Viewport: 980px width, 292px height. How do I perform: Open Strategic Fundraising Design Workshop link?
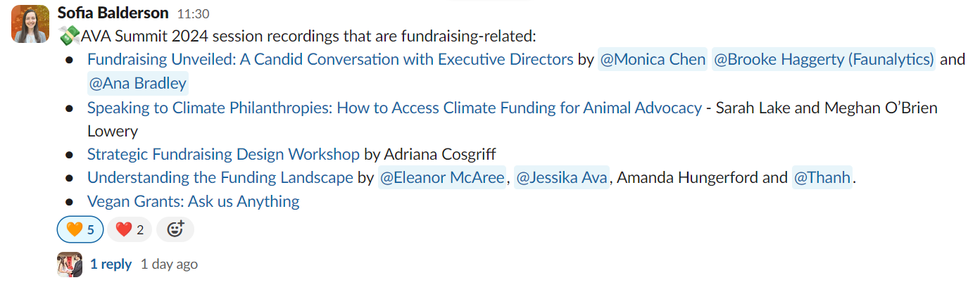click(x=223, y=153)
